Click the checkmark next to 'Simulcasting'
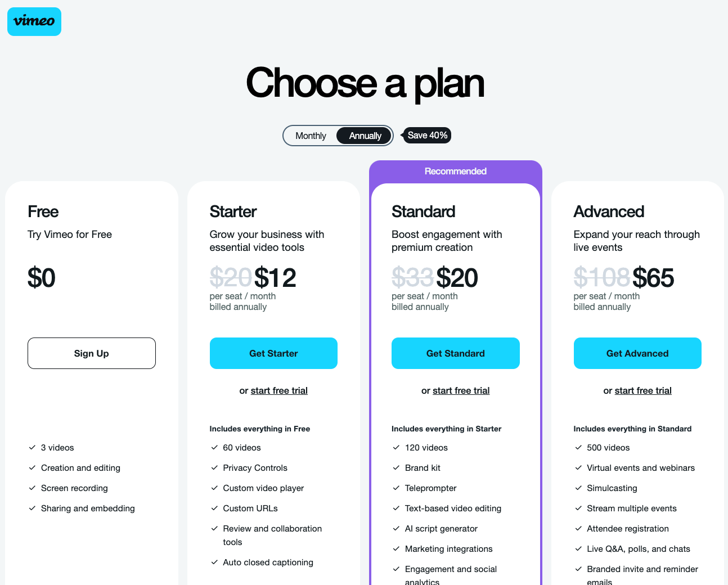728x585 pixels. point(578,488)
